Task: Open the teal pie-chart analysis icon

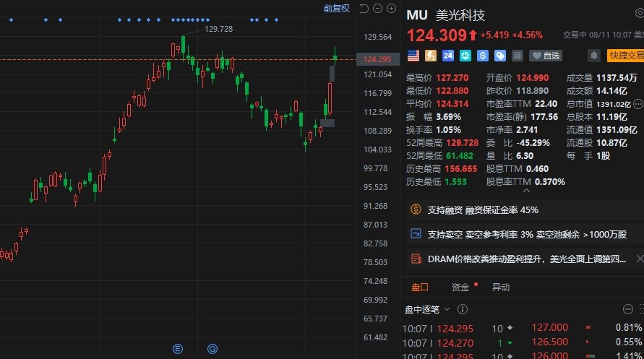Action: pos(465,56)
